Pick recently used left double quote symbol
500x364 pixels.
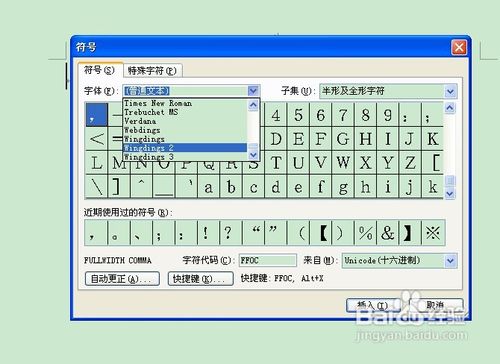tap(254, 233)
